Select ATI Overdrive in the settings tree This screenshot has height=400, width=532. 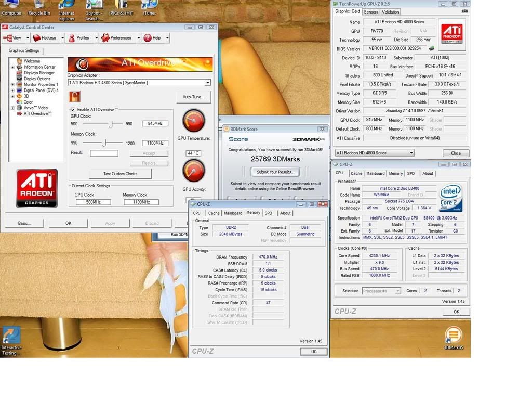(37, 114)
